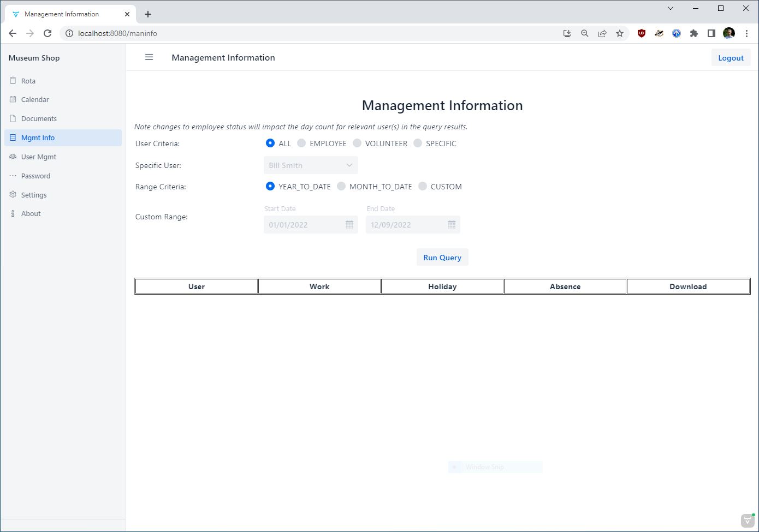Click the About info icon
The width and height of the screenshot is (759, 532).
tap(13, 213)
